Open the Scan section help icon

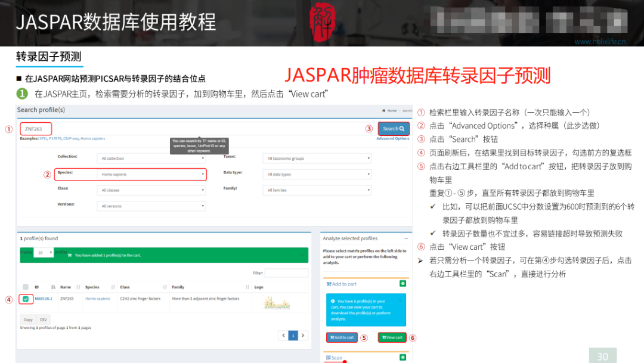pyautogui.click(x=403, y=357)
